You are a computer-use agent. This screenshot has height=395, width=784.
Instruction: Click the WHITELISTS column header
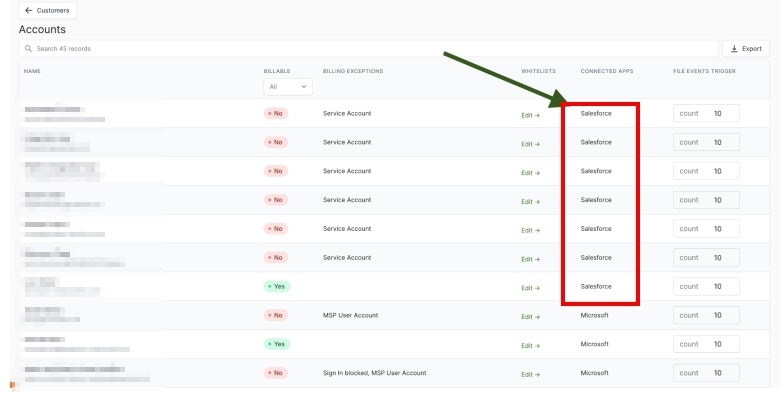pyautogui.click(x=538, y=71)
